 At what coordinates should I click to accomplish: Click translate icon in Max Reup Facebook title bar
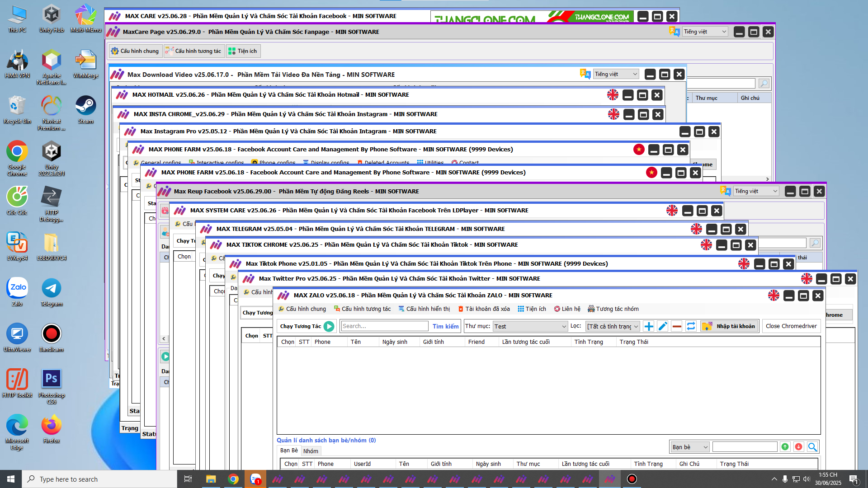tap(726, 191)
